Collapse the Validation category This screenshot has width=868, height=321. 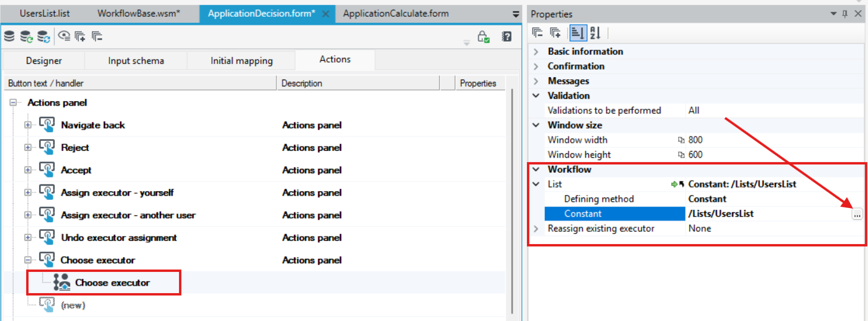536,96
